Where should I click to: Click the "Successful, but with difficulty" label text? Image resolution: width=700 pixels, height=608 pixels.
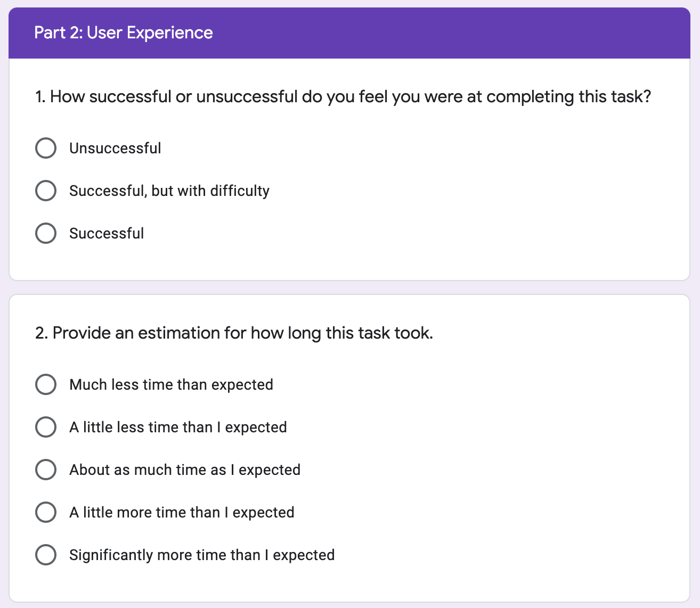[169, 191]
